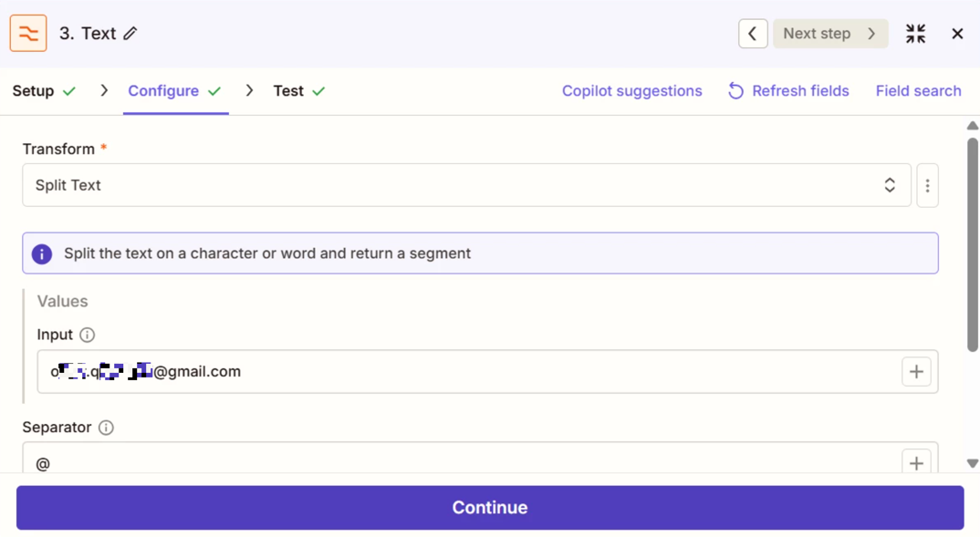Click the plus button in Separator field
Viewport: 980px width, 537px height.
(916, 462)
